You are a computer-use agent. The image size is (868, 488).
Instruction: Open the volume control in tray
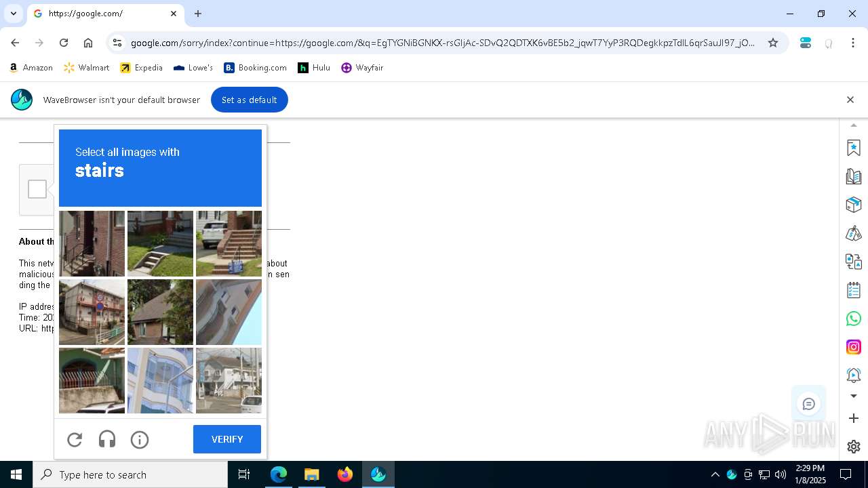[x=781, y=474]
